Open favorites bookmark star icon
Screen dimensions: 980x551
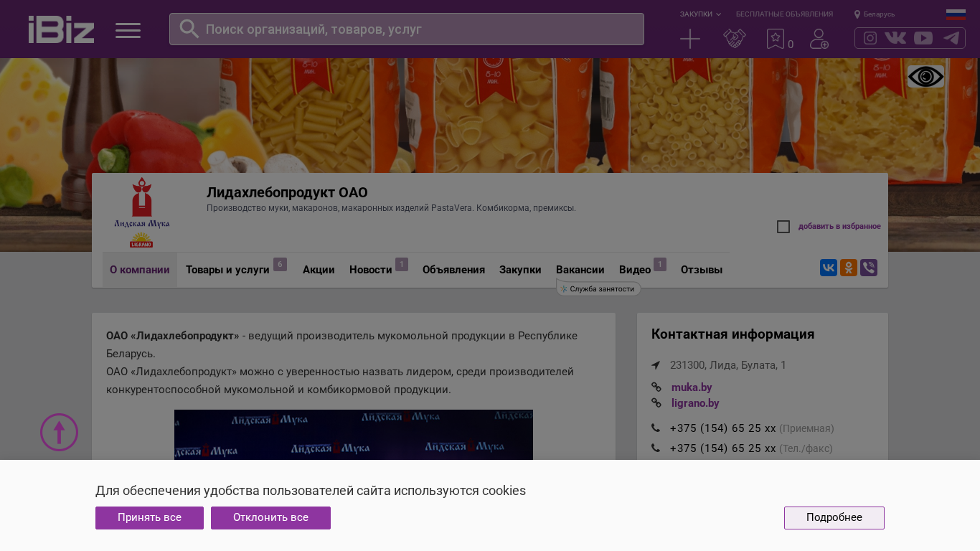point(776,39)
